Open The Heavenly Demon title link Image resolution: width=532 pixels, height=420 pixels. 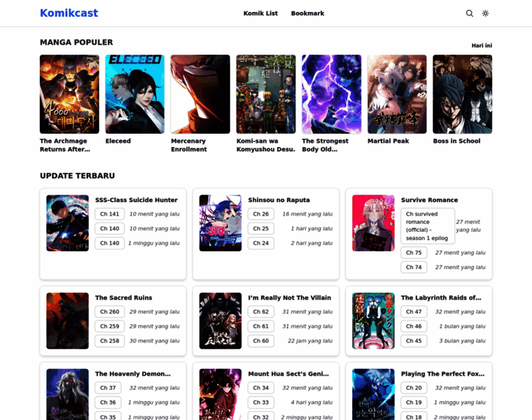click(x=133, y=374)
